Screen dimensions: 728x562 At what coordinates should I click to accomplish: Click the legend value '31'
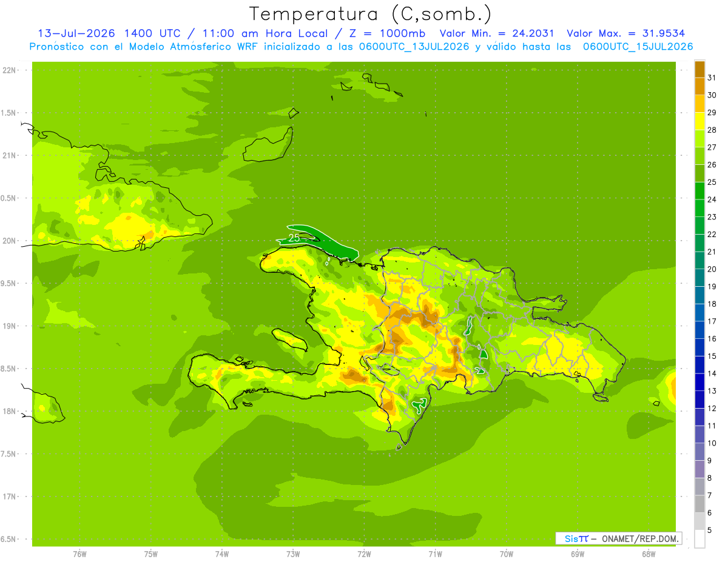(712, 78)
